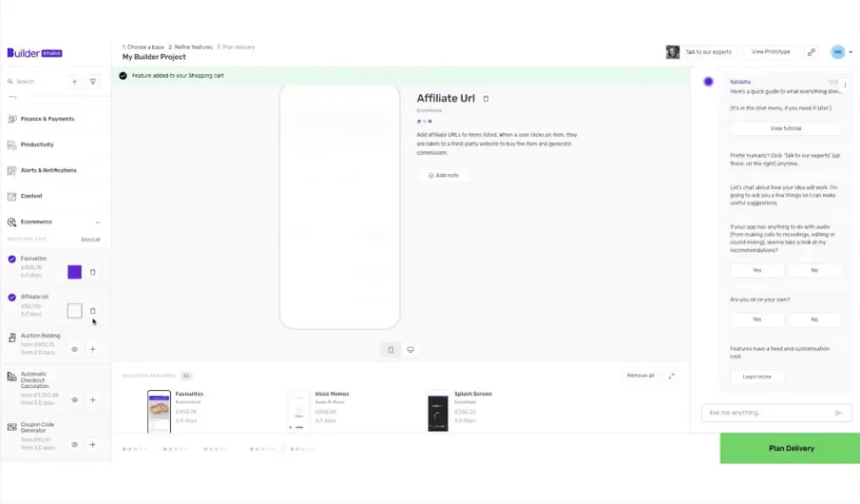Open the Favourites thumbnail in selected features

159,411
